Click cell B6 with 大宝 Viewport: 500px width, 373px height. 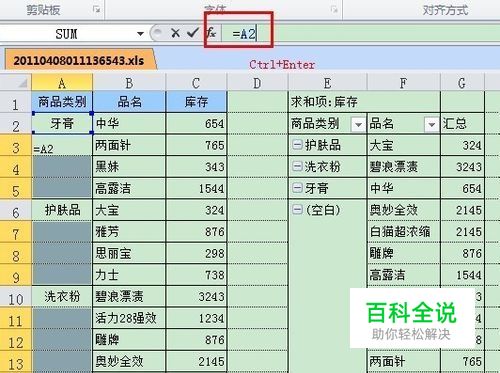(x=129, y=210)
